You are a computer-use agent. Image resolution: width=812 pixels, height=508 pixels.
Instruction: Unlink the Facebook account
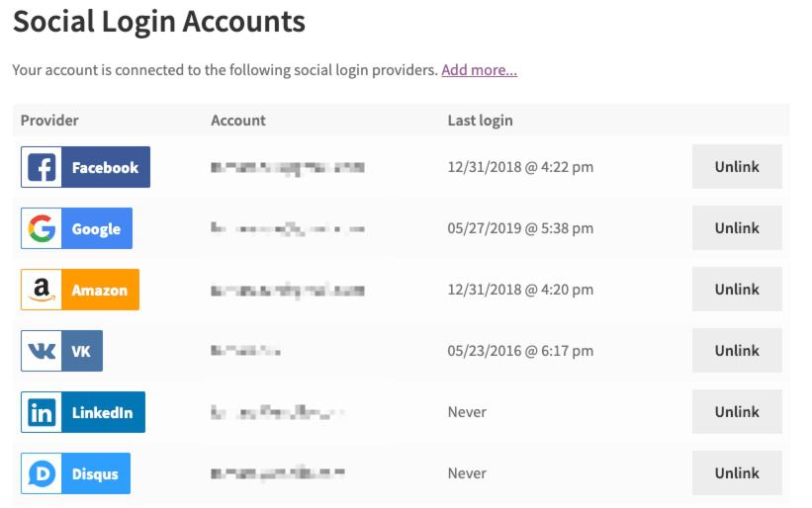pos(737,167)
